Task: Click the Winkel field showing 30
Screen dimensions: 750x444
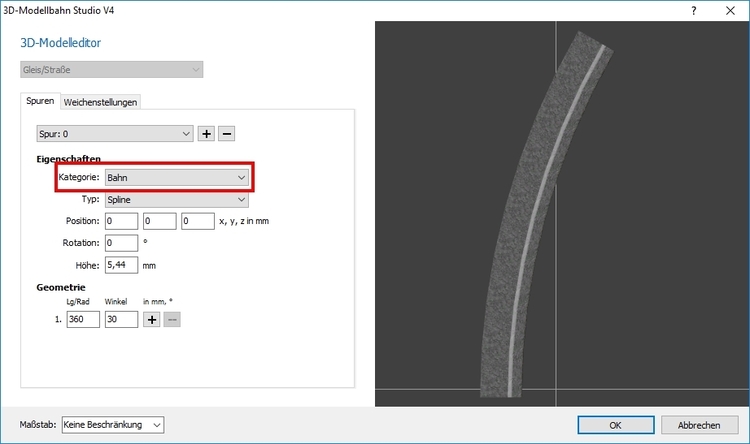Action: click(x=121, y=320)
